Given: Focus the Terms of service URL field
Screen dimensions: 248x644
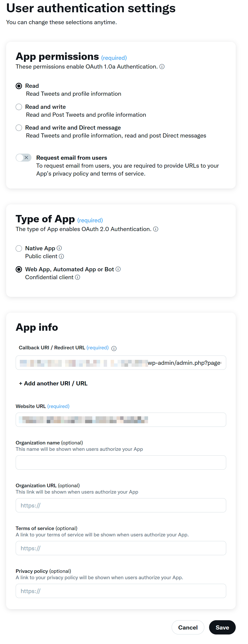Looking at the screenshot, I should click(x=121, y=548).
